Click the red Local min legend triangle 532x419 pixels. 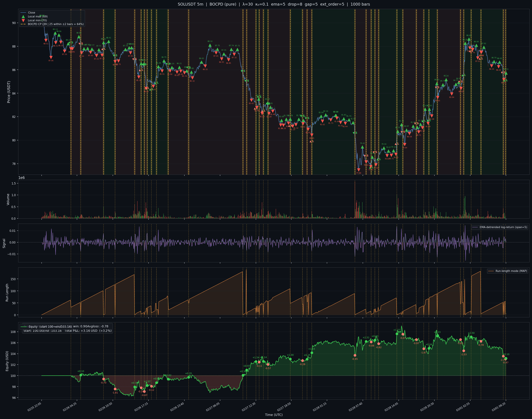tap(23, 20)
